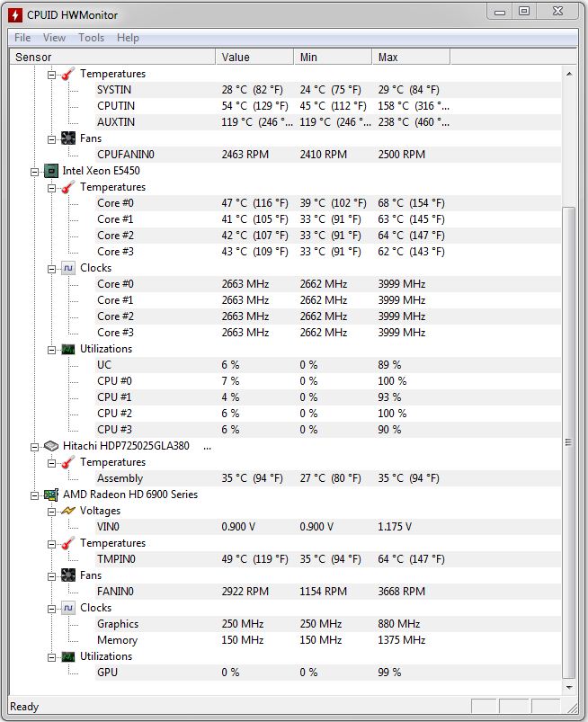Click the Utilizations icon under Intel Xeon
Image resolution: width=588 pixels, height=722 pixels.
(x=68, y=349)
